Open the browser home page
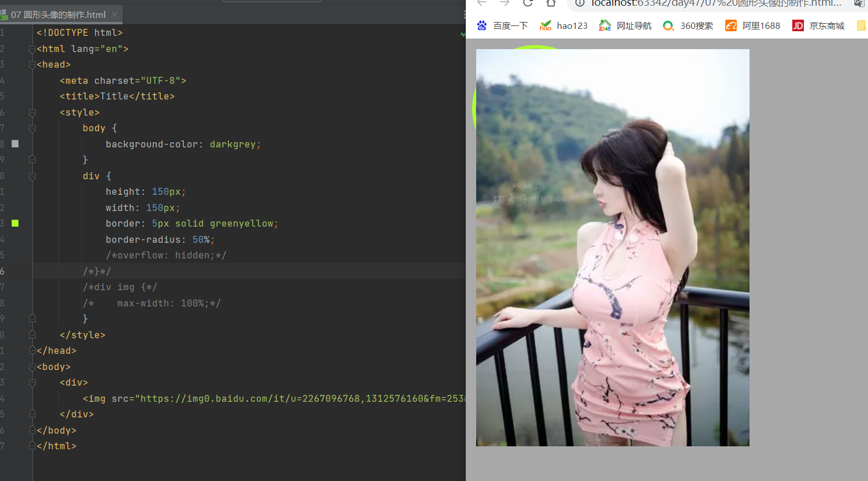This screenshot has height=481, width=868. (x=551, y=3)
